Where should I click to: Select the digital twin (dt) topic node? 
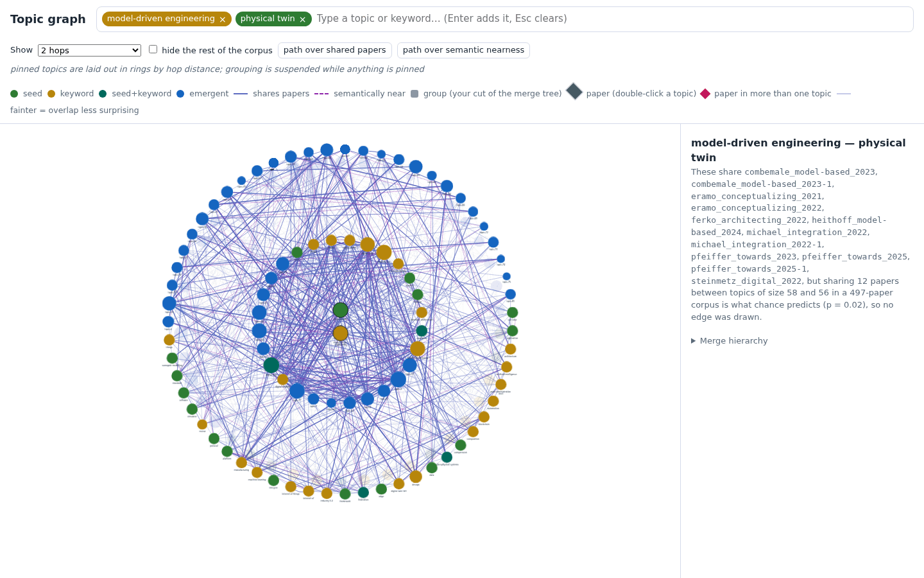[x=399, y=484]
